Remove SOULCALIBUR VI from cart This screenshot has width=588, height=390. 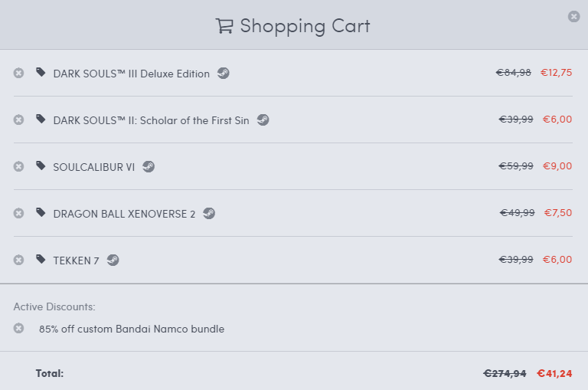click(18, 166)
